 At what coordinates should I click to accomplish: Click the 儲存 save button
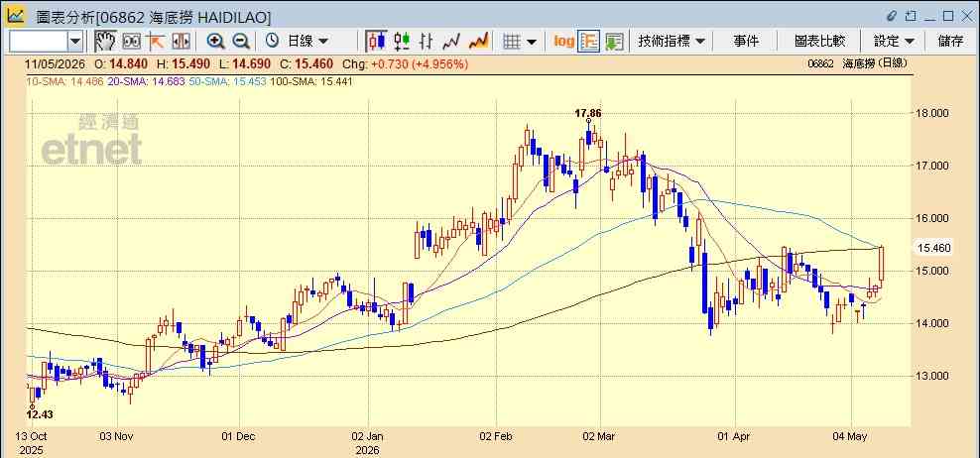(950, 42)
